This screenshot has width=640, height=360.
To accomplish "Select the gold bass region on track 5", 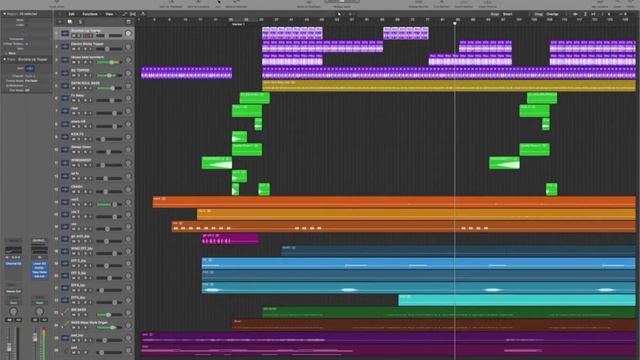I will click(449, 85).
